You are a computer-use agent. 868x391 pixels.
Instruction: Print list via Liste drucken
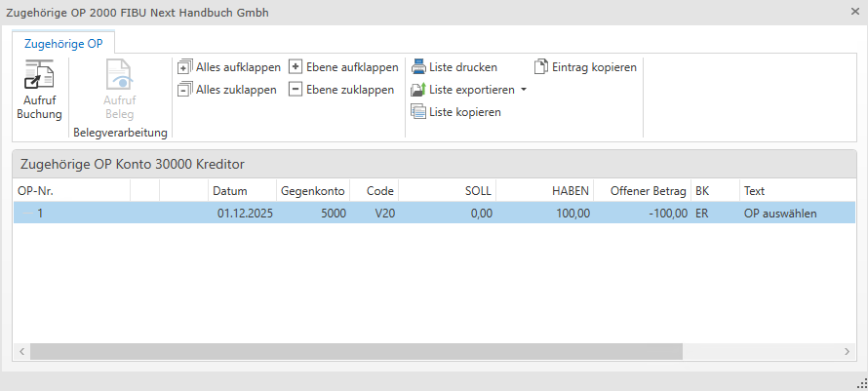(418, 67)
